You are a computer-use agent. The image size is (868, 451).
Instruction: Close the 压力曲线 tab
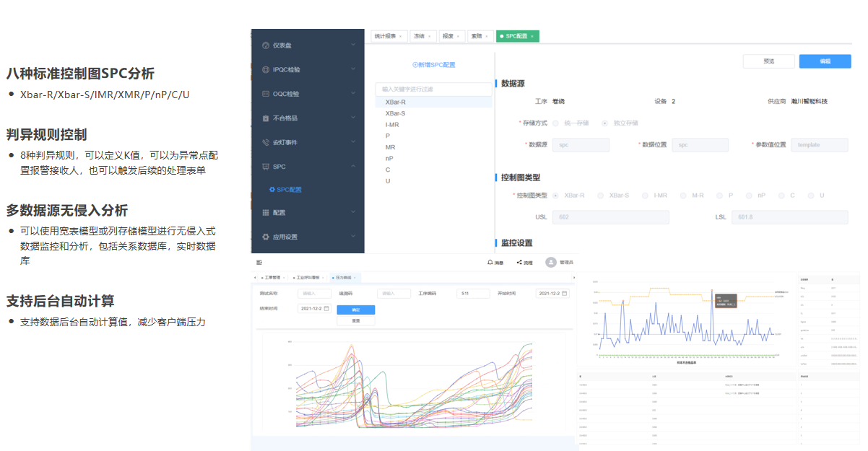(355, 277)
